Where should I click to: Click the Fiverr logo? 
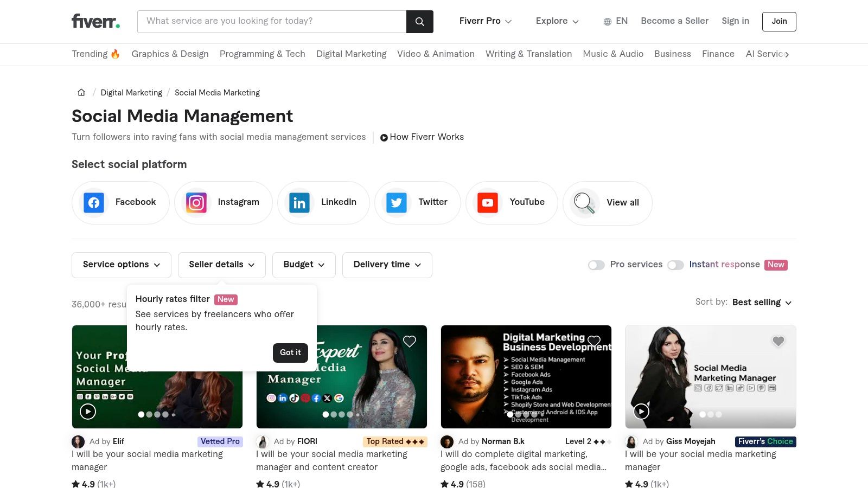pos(95,21)
